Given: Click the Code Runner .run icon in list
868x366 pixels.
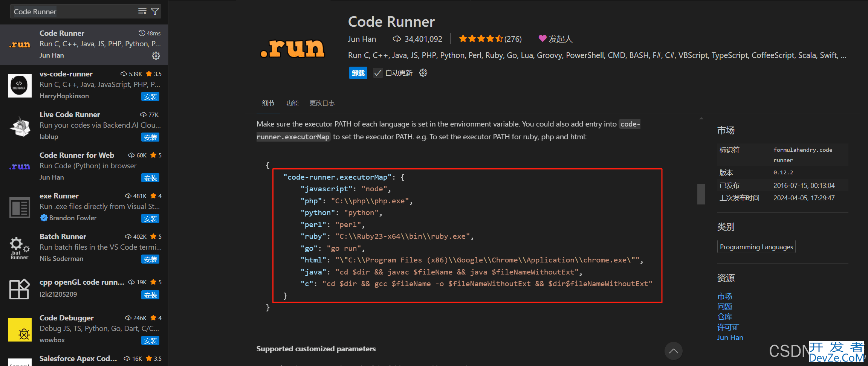Looking at the screenshot, I should [x=20, y=44].
